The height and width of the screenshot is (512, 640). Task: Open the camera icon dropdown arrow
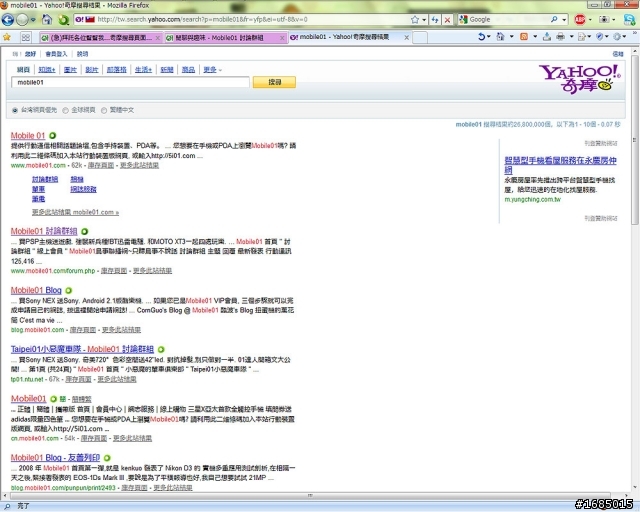(614, 20)
